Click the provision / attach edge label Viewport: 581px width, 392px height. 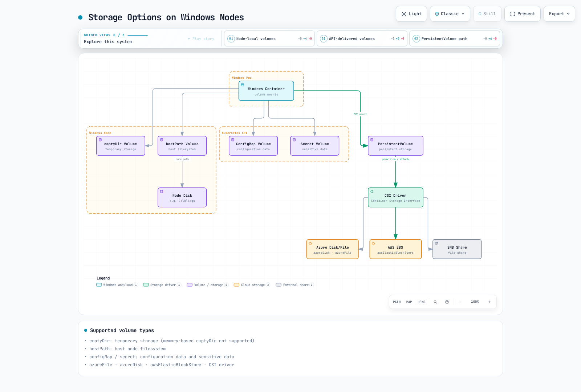pyautogui.click(x=395, y=159)
